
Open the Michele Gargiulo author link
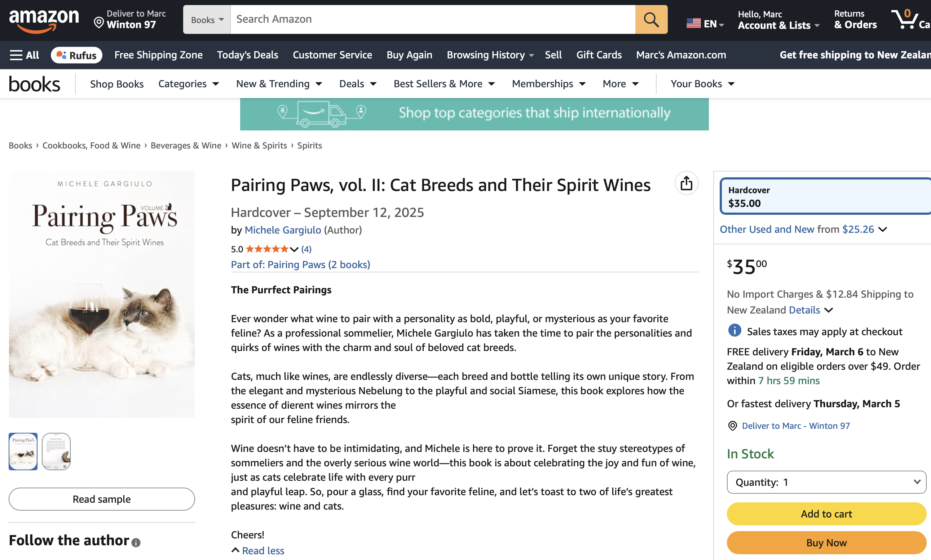point(282,230)
